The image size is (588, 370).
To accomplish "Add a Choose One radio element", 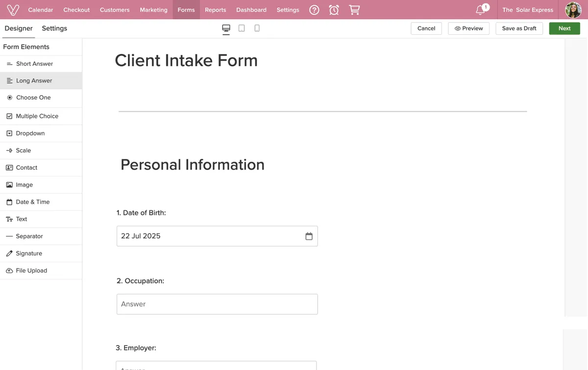I will click(x=33, y=98).
